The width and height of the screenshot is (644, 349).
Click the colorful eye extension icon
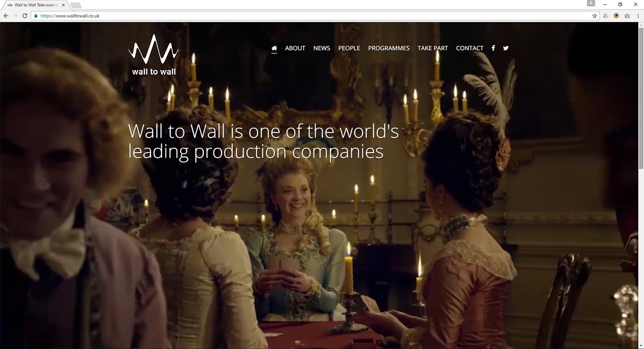click(x=616, y=16)
